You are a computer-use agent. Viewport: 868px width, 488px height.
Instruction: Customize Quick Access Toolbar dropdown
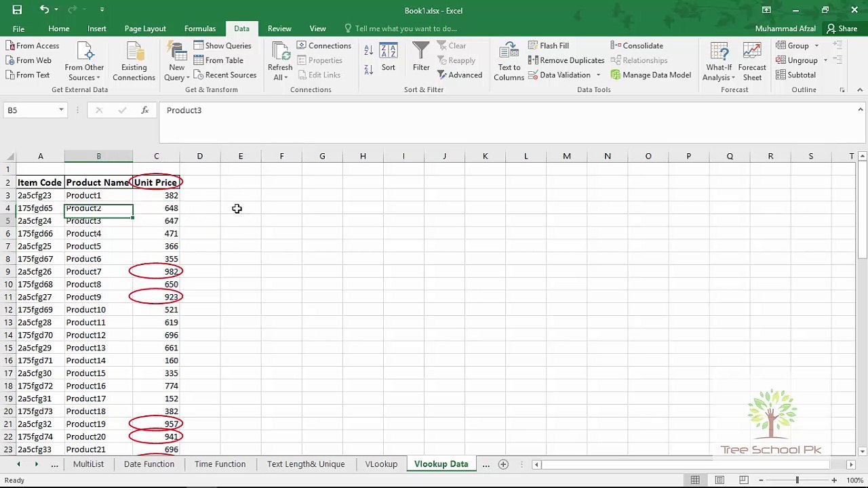pyautogui.click(x=102, y=9)
